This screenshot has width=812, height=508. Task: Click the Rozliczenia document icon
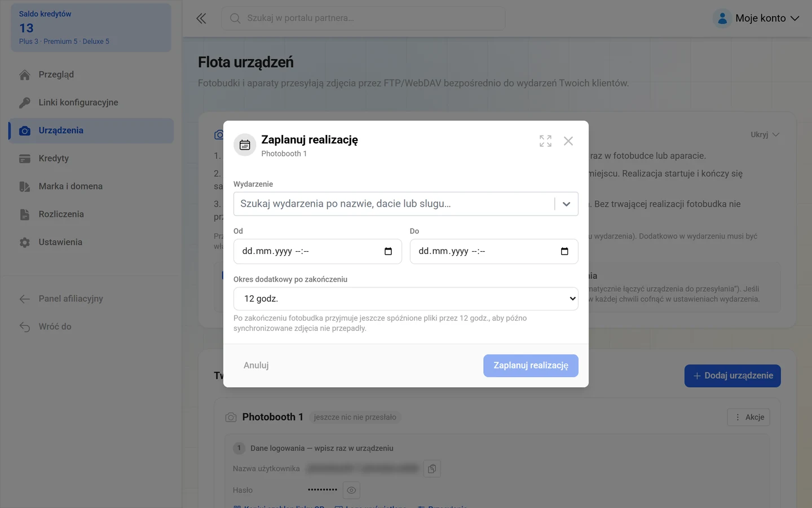tap(25, 214)
